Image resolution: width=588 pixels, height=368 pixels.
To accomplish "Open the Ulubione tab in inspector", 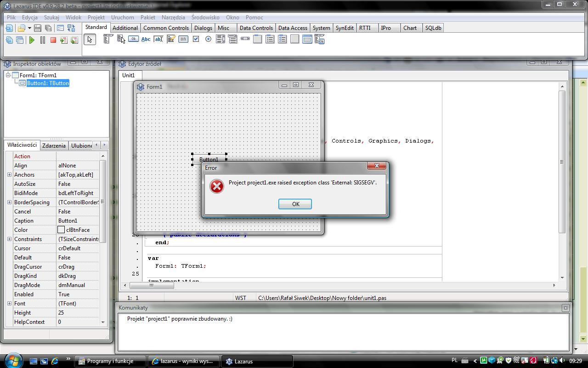I will point(81,145).
